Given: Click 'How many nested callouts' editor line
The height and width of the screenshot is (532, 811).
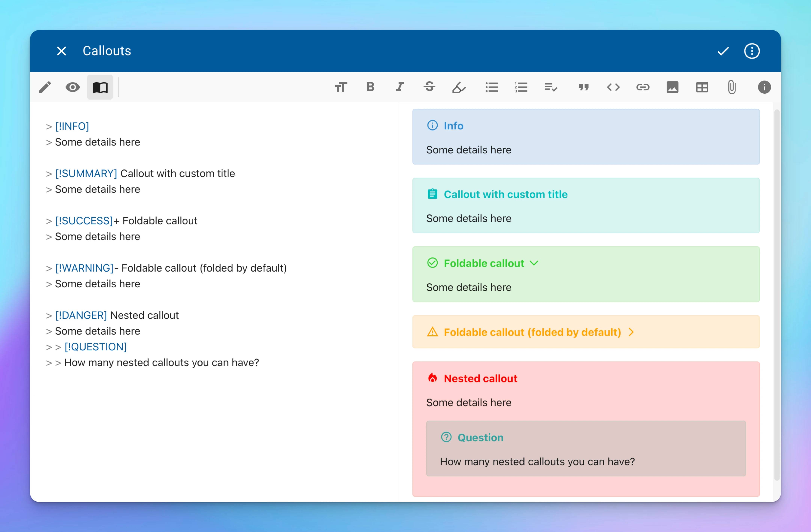Looking at the screenshot, I should pyautogui.click(x=161, y=363).
